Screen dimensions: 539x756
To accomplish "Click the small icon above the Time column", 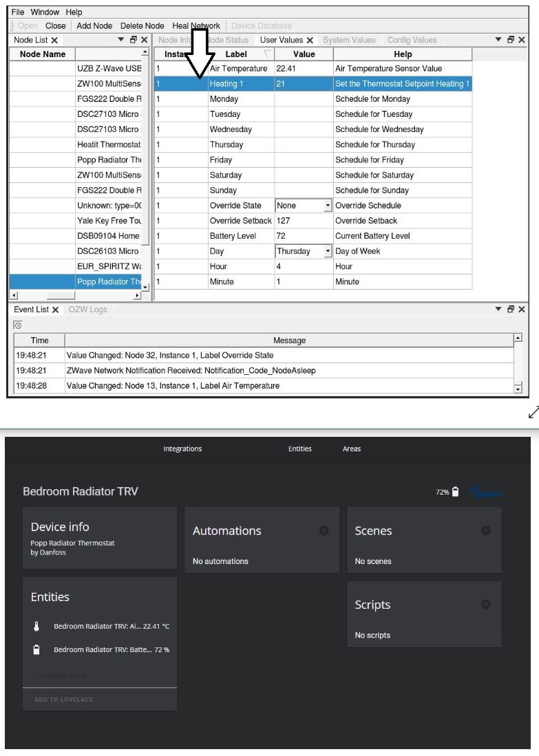I will tap(18, 325).
